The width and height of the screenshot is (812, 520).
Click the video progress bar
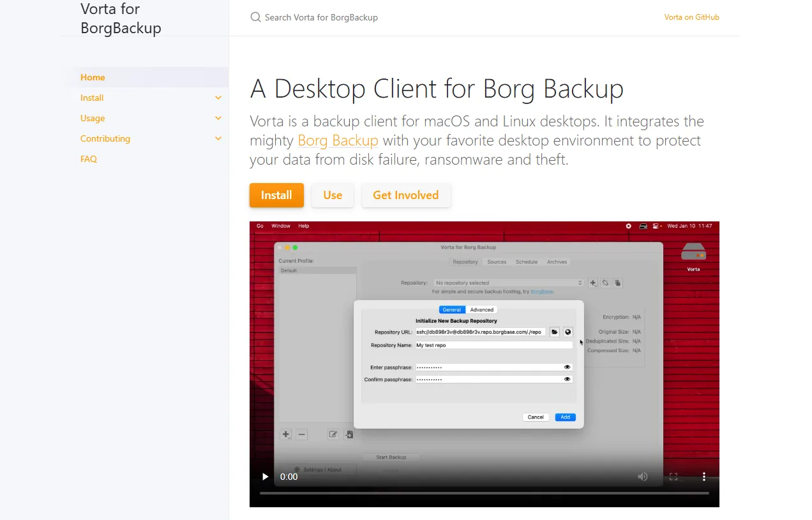click(x=484, y=493)
